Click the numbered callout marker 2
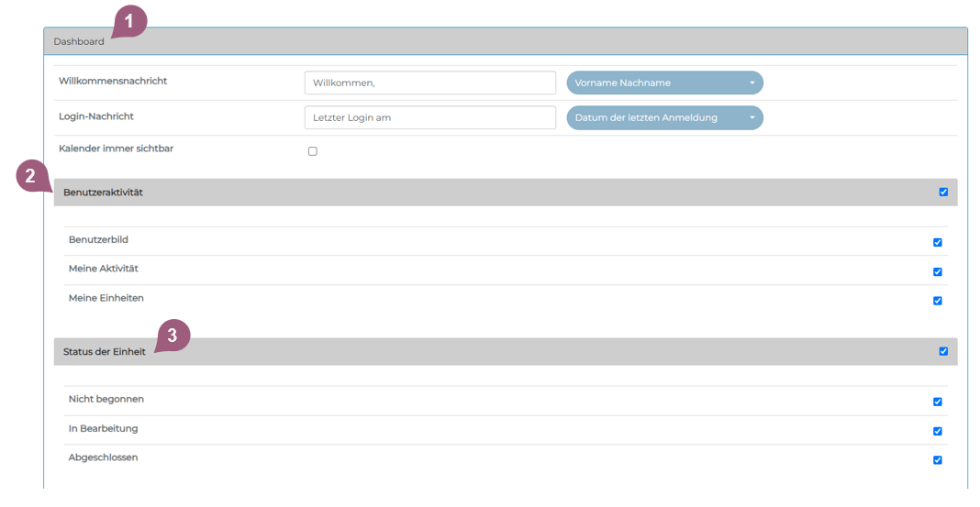Viewport: 980px width, 507px height. coord(32,176)
